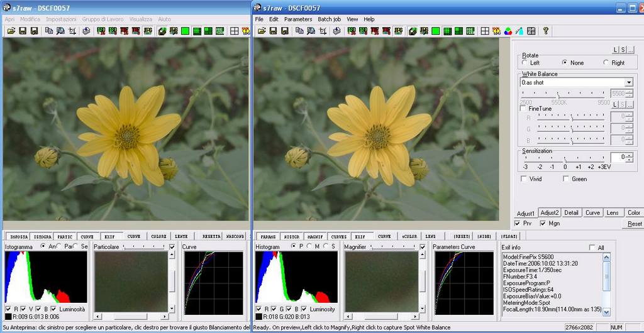Increase the Sensitization value with up stepper
This screenshot has height=333, width=644.
(629, 155)
